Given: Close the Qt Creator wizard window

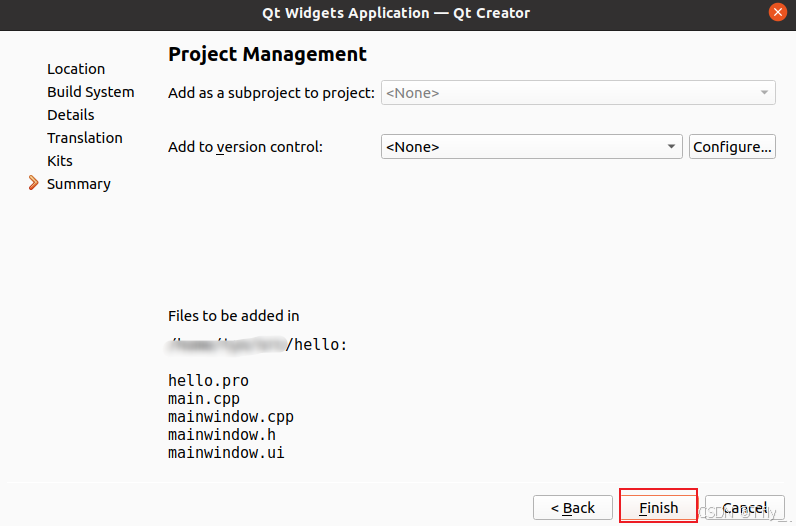Looking at the screenshot, I should tap(777, 12).
